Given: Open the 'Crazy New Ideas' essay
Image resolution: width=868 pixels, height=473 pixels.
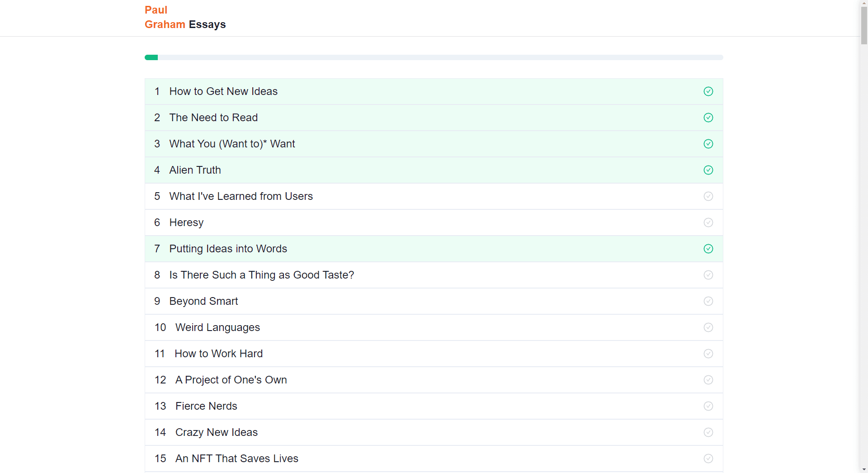Looking at the screenshot, I should coord(217,432).
